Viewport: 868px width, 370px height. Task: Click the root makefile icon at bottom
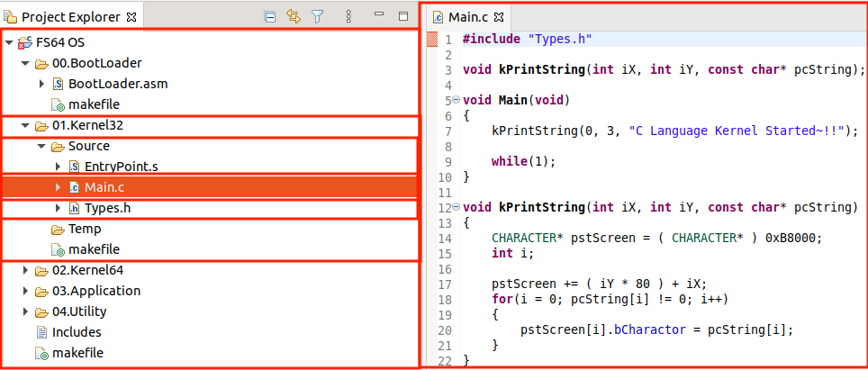point(41,353)
